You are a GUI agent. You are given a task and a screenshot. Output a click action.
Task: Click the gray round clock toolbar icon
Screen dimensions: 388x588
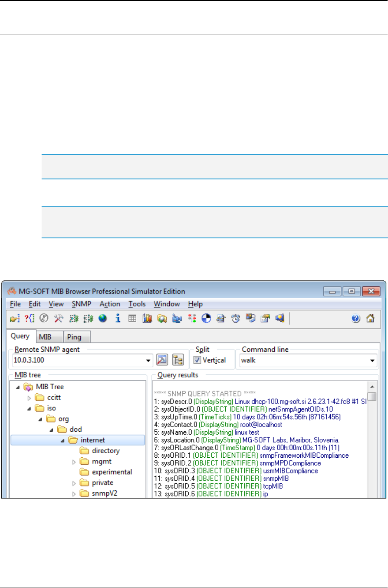coord(44,318)
